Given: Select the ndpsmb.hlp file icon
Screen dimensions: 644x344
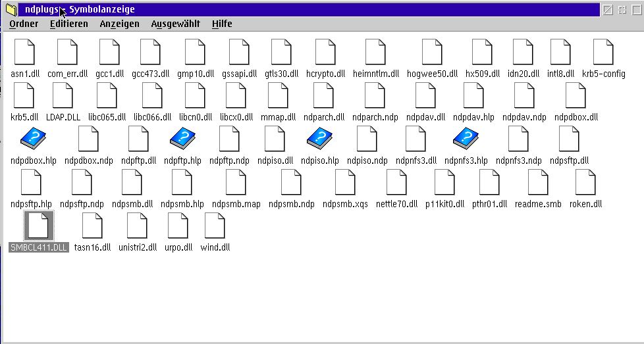Looking at the screenshot, I should coord(182,182).
